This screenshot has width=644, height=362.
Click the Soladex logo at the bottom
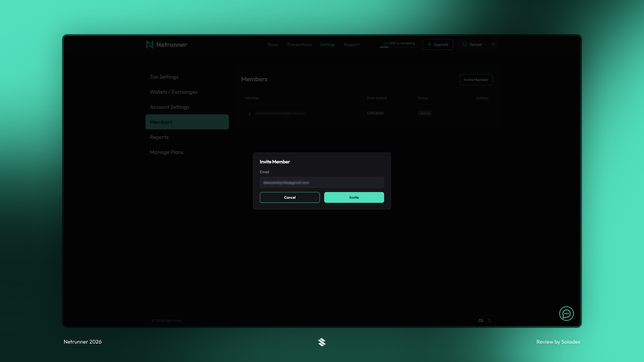pos(322,342)
